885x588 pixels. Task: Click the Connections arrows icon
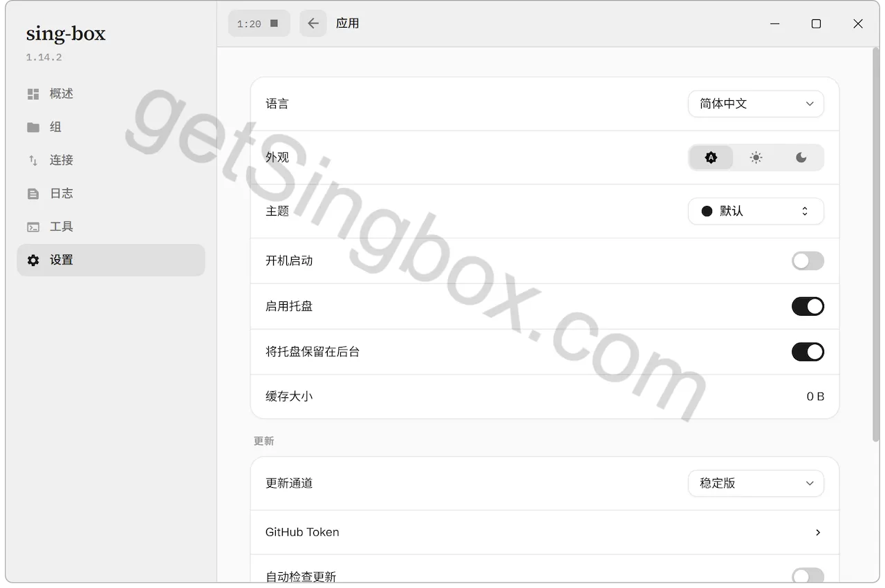[33, 160]
